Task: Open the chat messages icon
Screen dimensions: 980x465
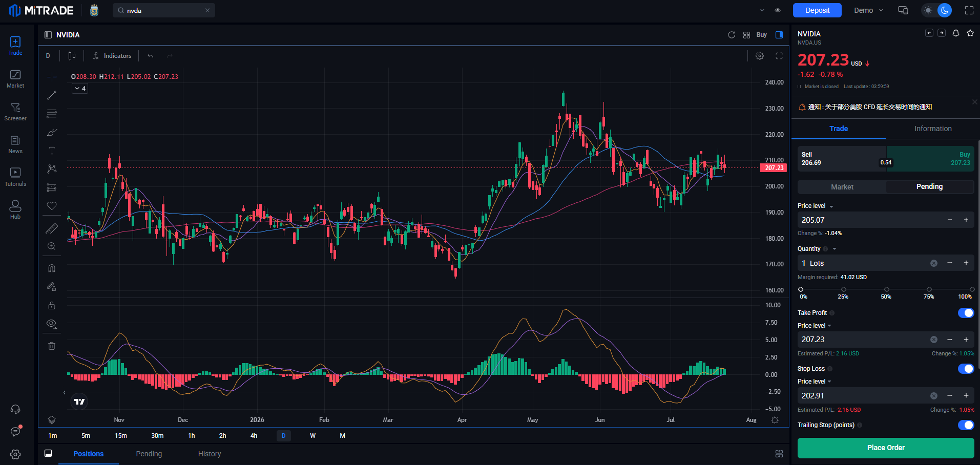Action: (x=15, y=432)
